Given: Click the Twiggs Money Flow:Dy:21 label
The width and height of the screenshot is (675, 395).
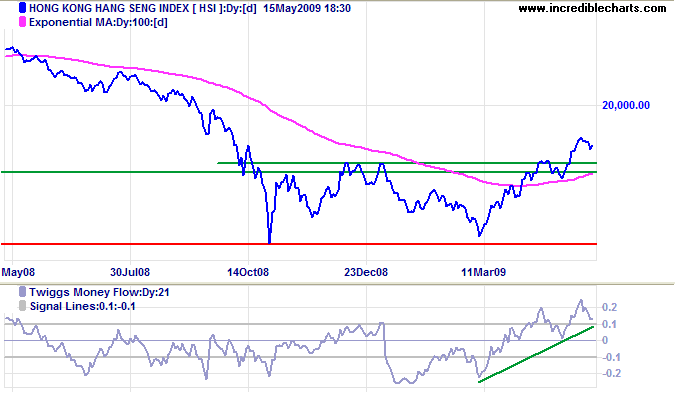Looking at the screenshot, I should pyautogui.click(x=99, y=293).
